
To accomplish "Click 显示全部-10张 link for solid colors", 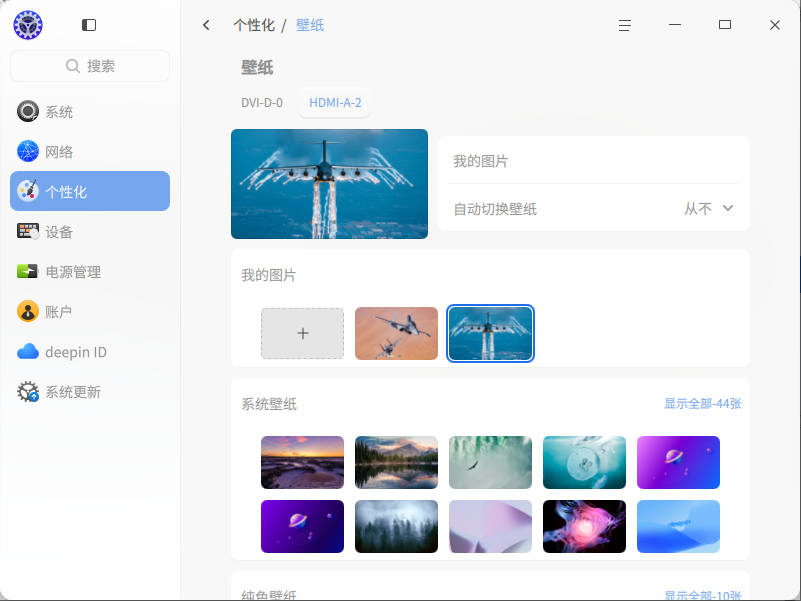I will coord(702,595).
